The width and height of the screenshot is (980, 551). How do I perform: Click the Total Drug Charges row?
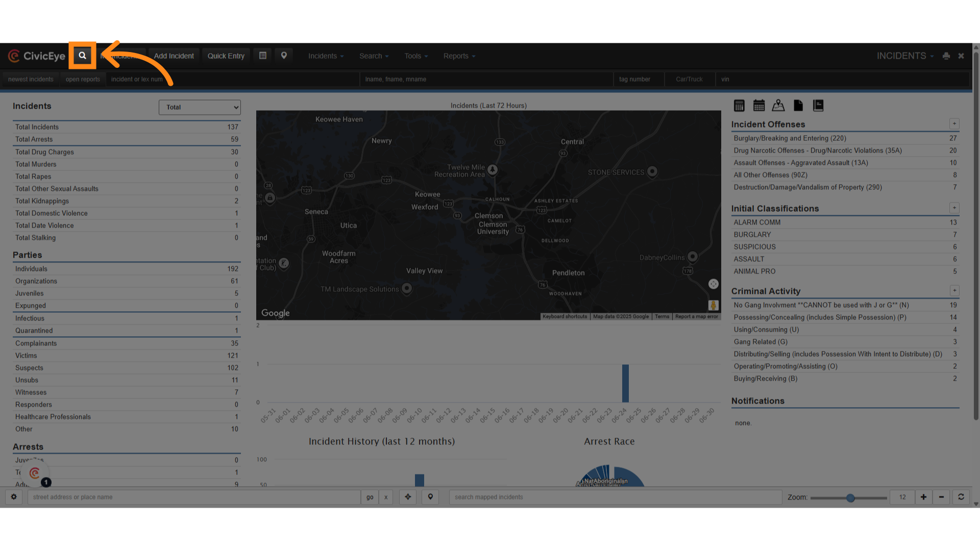127,152
